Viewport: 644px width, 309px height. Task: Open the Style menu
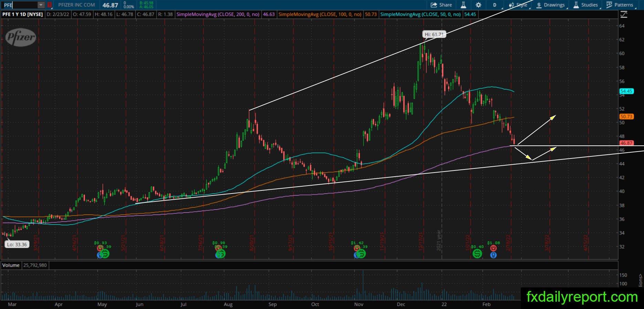[518, 5]
